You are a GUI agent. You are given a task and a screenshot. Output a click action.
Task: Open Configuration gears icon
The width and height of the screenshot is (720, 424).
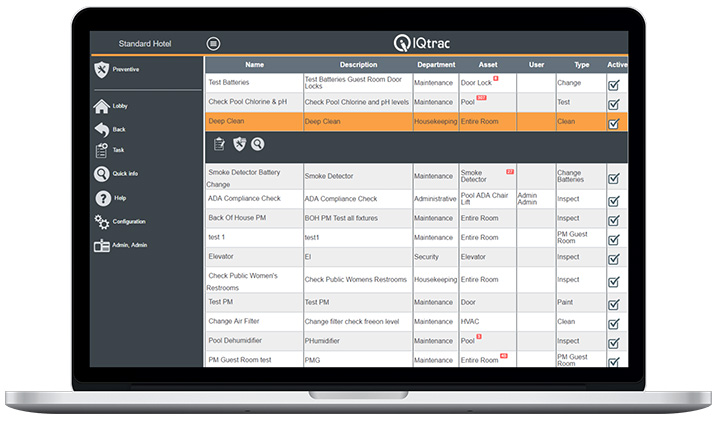click(x=101, y=221)
